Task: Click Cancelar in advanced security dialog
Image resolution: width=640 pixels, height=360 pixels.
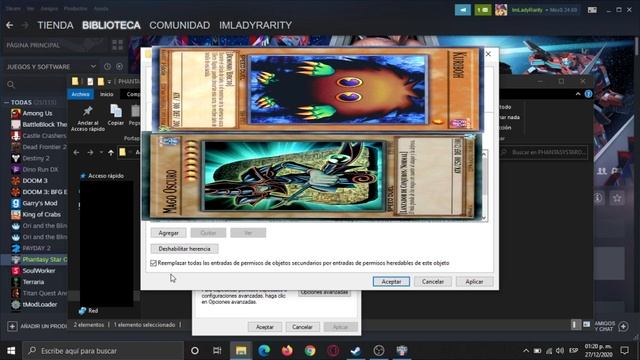Action: pos(433,282)
